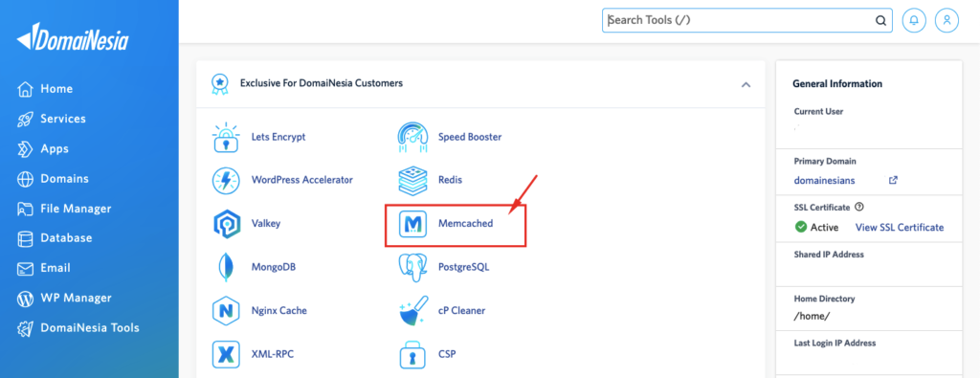Click the WP Manager WordPress icon
Image resolution: width=980 pixels, height=378 pixels.
click(25, 299)
